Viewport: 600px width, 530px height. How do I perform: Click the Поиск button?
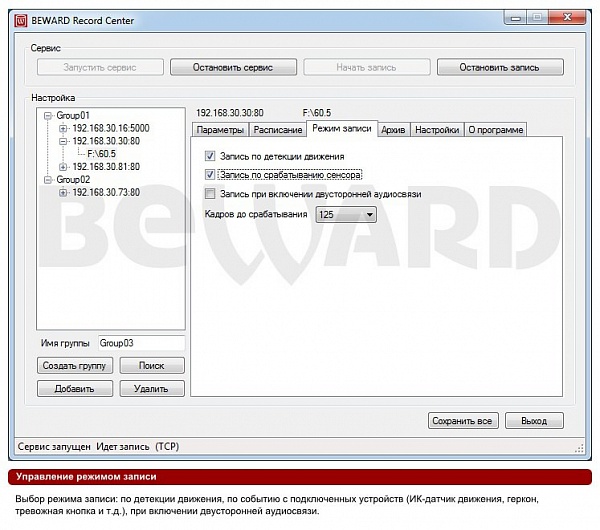click(x=152, y=365)
